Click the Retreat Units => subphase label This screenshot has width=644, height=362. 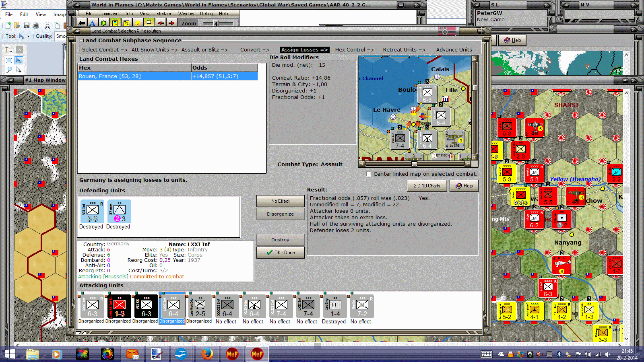[404, 50]
